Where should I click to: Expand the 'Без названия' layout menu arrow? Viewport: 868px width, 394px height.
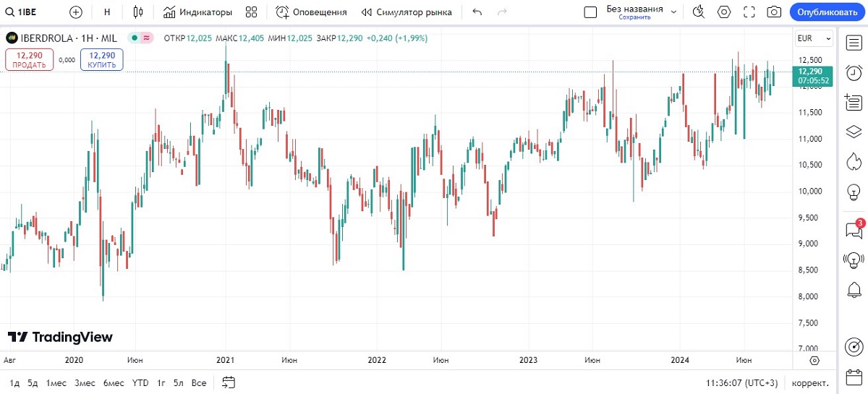674,12
